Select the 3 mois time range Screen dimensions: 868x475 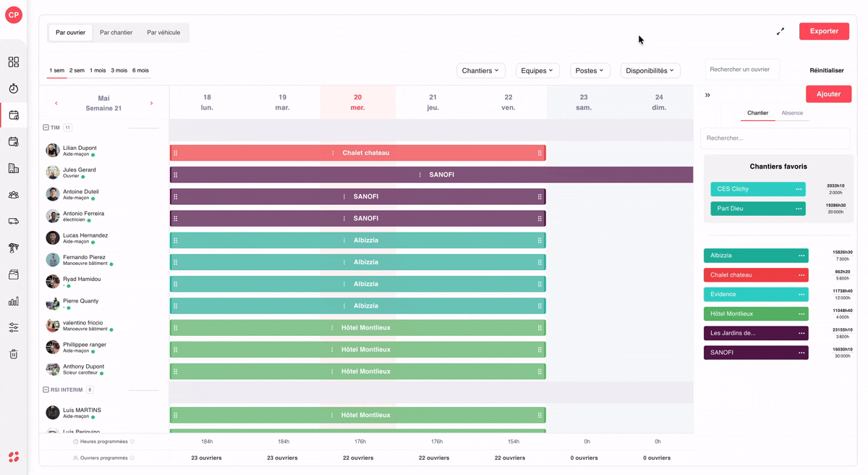tap(119, 70)
